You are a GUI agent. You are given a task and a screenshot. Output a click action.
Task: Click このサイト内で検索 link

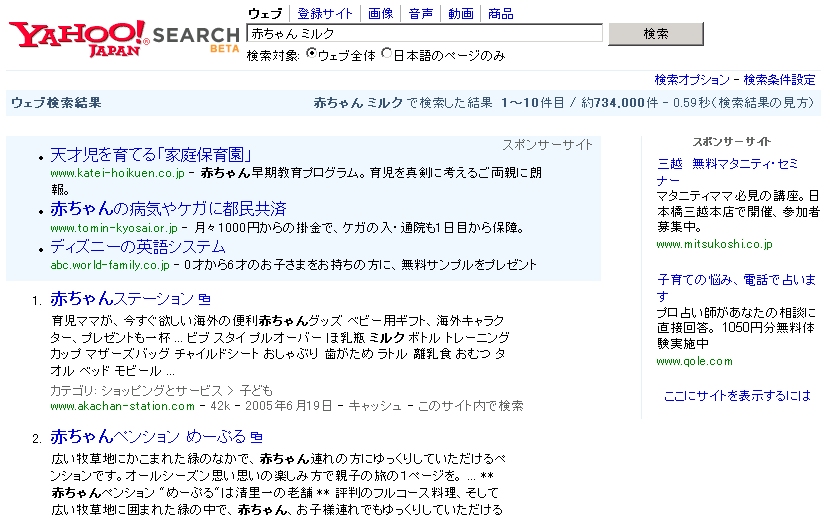471,406
